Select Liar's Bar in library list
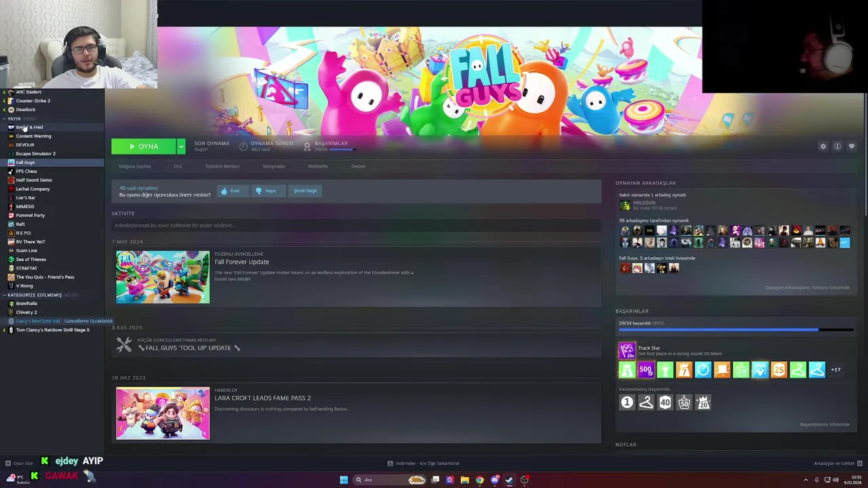 point(25,197)
